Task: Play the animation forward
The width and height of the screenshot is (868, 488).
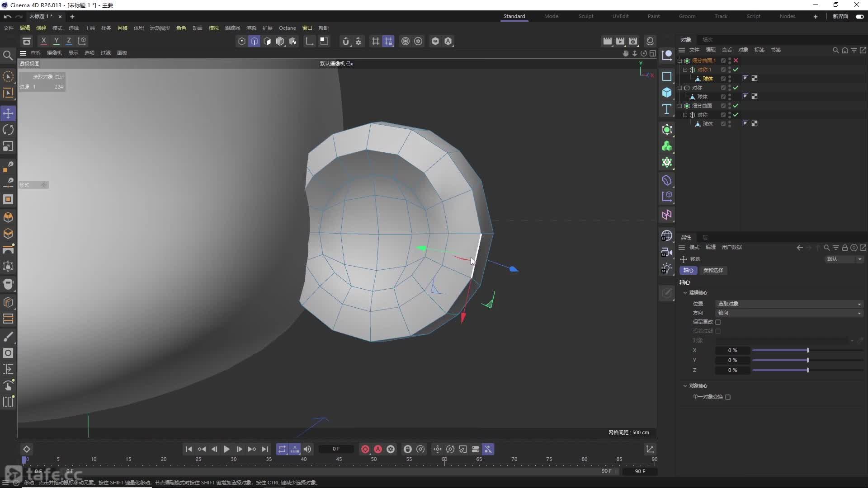Action: pos(227,449)
